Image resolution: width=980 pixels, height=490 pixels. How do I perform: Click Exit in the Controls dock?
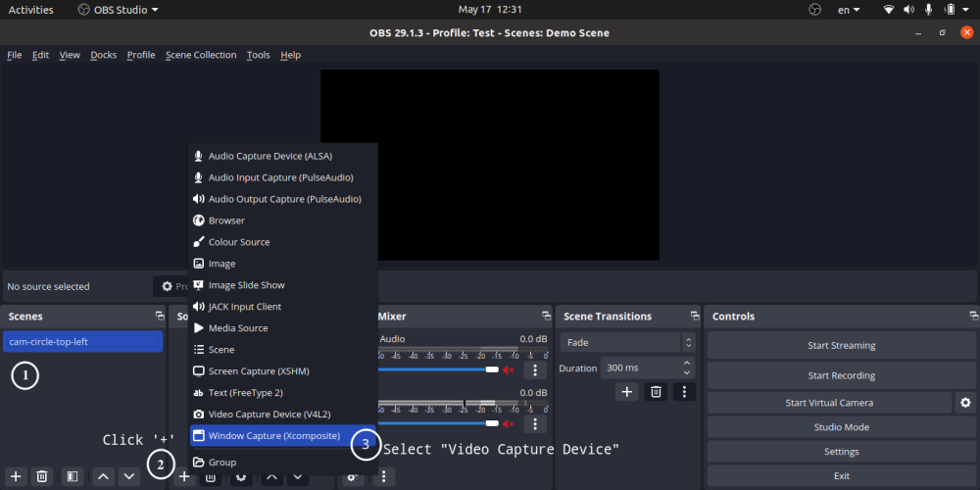841,475
